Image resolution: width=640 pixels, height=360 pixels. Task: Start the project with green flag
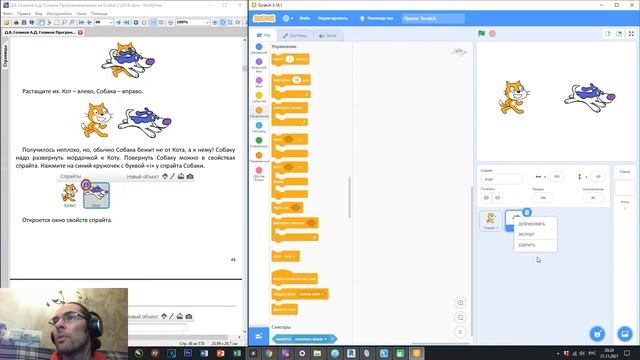coord(482,33)
